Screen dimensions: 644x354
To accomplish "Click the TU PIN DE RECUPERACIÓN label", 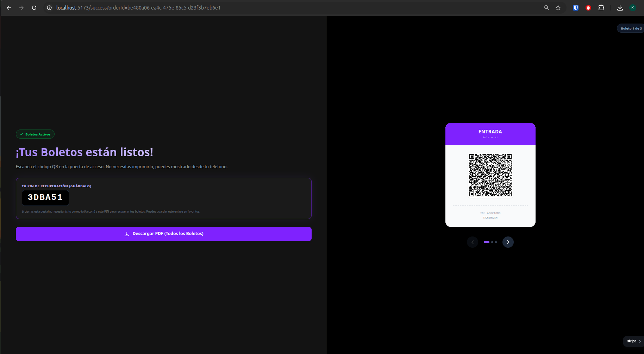I will [56, 186].
